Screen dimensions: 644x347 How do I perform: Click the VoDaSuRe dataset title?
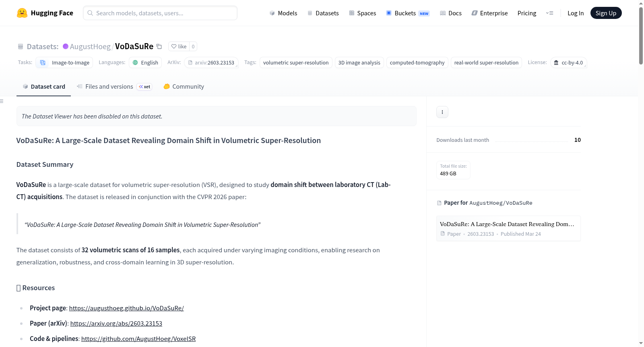tap(134, 46)
